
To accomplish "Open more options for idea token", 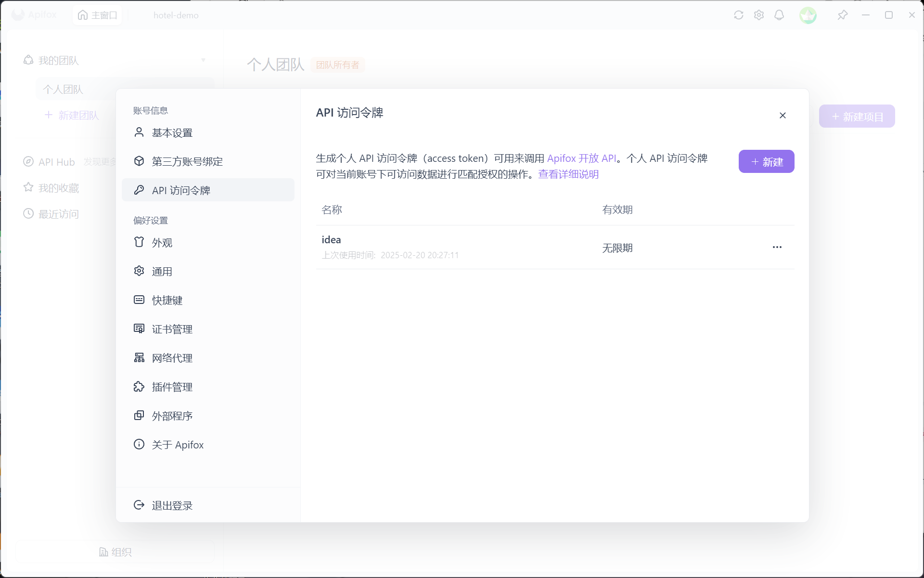I will pyautogui.click(x=777, y=247).
